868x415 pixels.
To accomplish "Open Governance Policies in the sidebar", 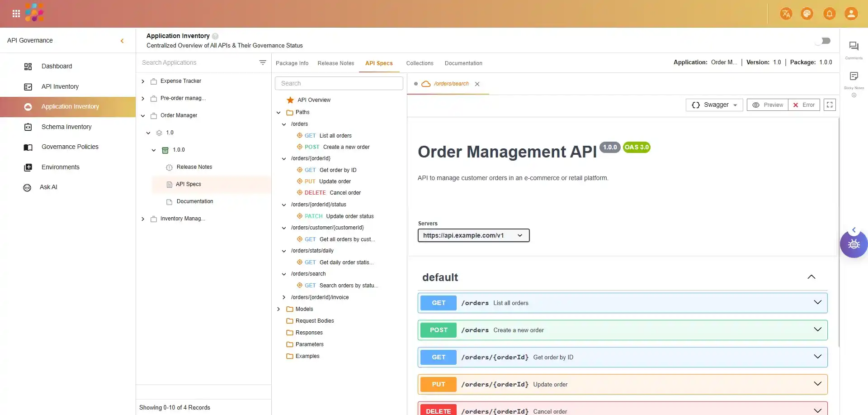I will 70,147.
